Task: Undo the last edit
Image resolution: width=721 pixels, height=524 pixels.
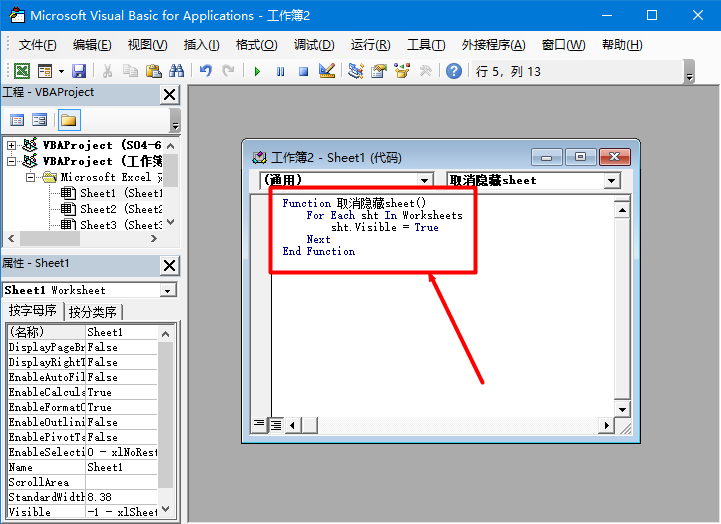Action: (206, 71)
